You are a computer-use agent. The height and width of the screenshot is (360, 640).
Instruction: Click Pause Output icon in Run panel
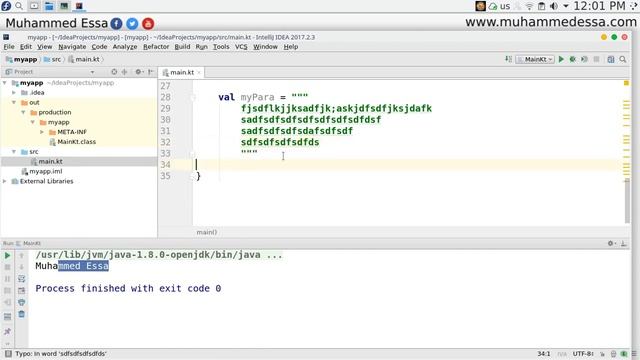pos(7,279)
